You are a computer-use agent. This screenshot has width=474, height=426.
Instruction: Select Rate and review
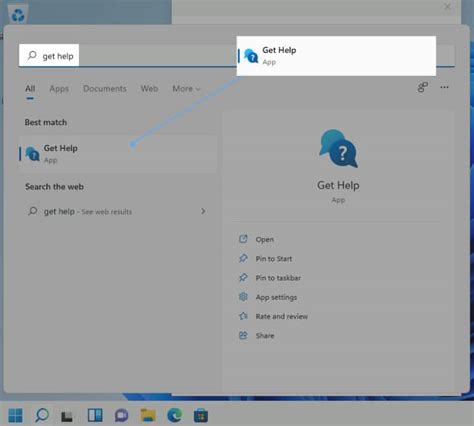point(282,316)
